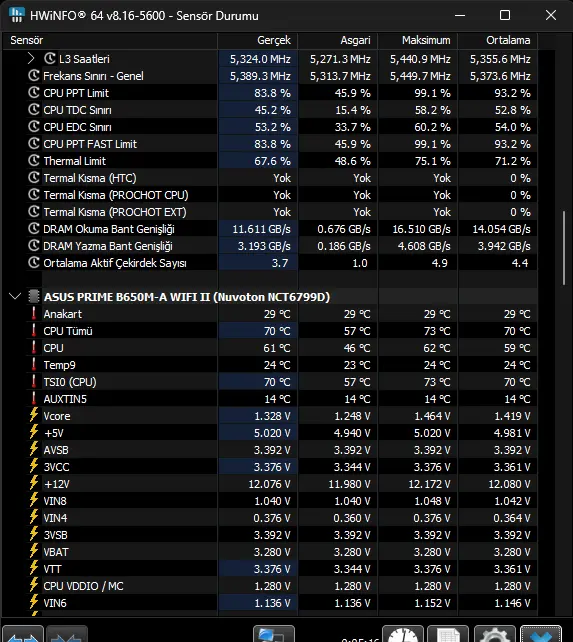Click the 16.510 GB/s maximum DRAM read value
This screenshot has width=573, height=642.
coord(421,229)
